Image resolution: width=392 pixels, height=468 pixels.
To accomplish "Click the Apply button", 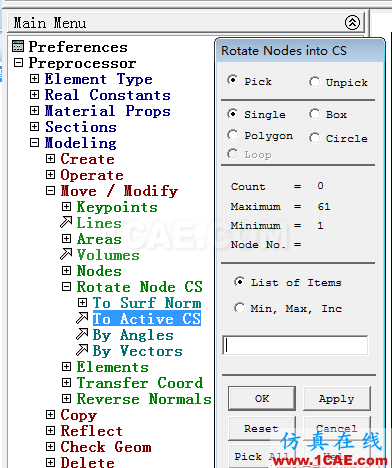I will [337, 399].
